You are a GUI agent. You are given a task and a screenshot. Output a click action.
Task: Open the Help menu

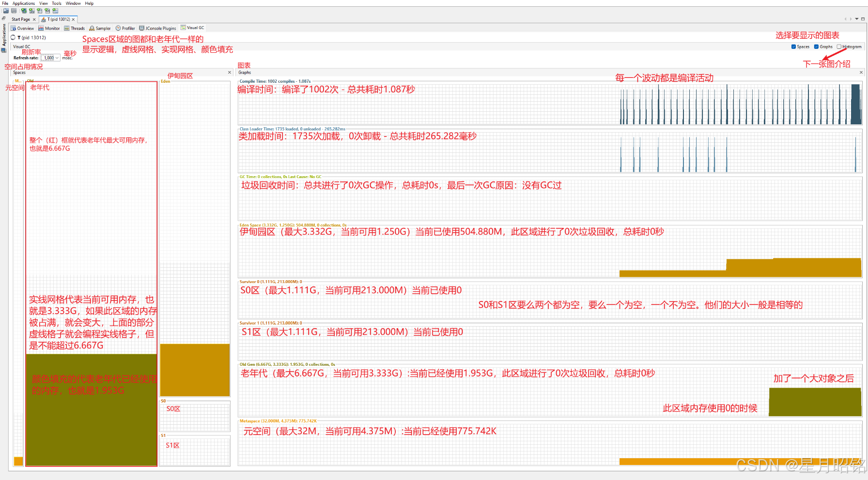(90, 3)
